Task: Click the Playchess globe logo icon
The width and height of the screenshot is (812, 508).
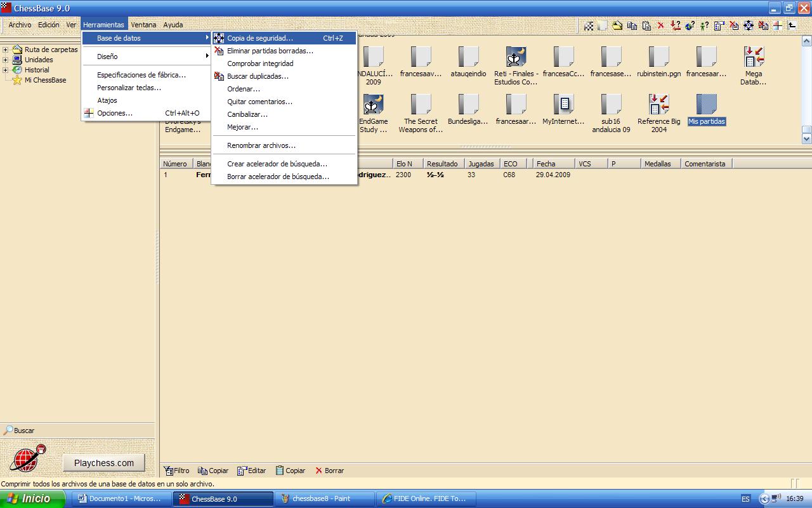Action: click(27, 458)
